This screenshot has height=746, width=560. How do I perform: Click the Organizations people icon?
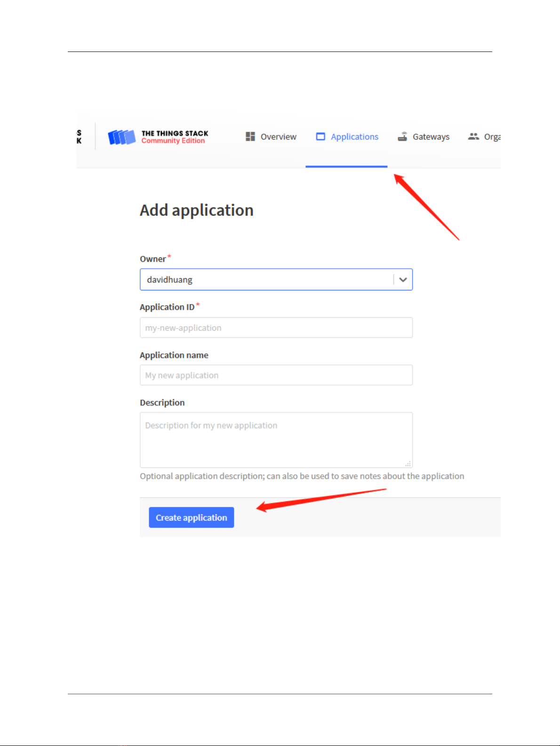(x=473, y=136)
